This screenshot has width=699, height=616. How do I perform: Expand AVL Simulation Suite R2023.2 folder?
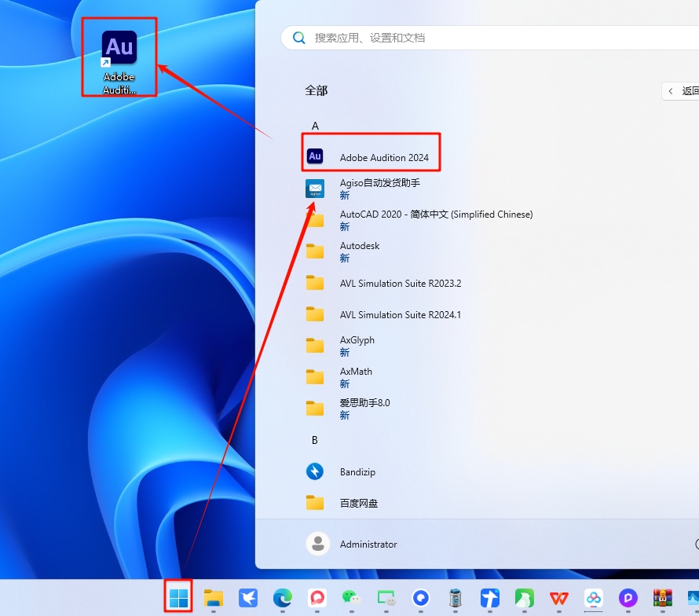400,283
